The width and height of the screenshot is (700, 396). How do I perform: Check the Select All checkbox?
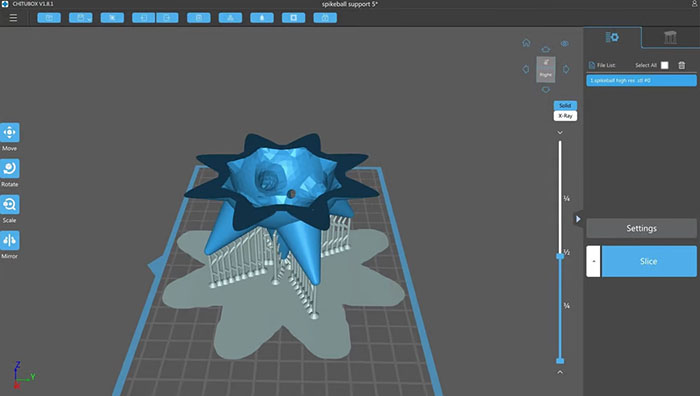665,65
